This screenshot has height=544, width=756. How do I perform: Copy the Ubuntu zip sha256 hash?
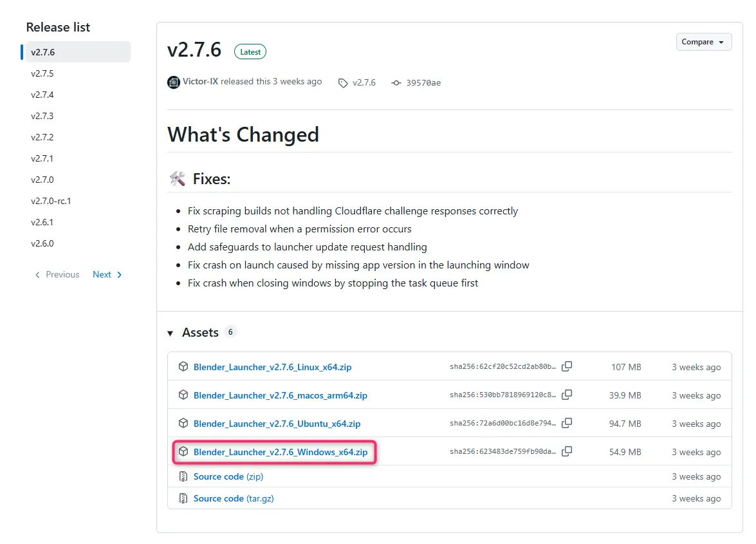pyautogui.click(x=567, y=424)
